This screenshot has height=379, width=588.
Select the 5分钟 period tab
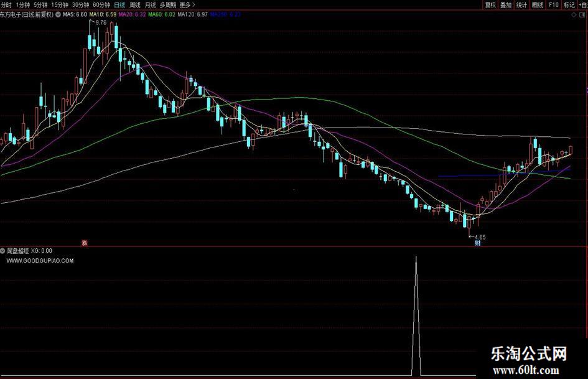click(x=40, y=5)
